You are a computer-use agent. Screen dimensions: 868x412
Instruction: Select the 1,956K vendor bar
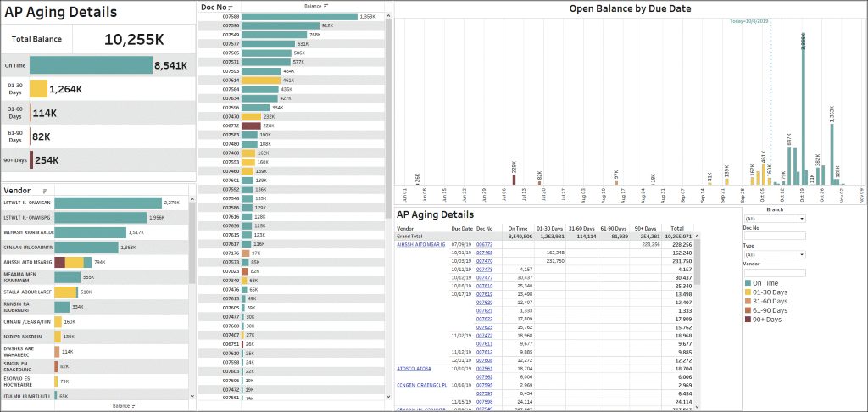100,218
